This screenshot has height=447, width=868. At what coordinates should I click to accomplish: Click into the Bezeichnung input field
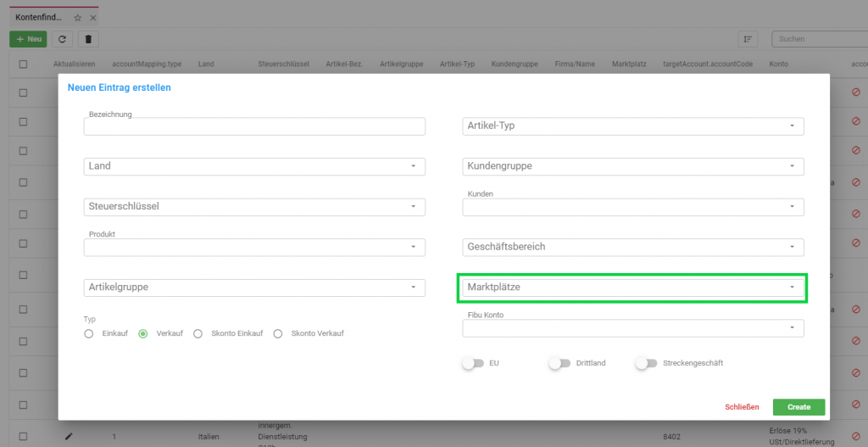(x=254, y=126)
